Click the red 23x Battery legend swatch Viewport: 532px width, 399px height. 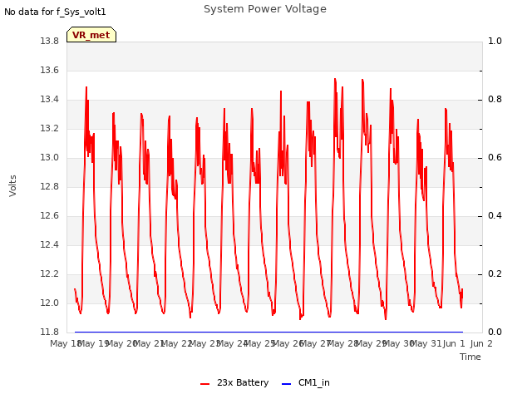point(205,384)
